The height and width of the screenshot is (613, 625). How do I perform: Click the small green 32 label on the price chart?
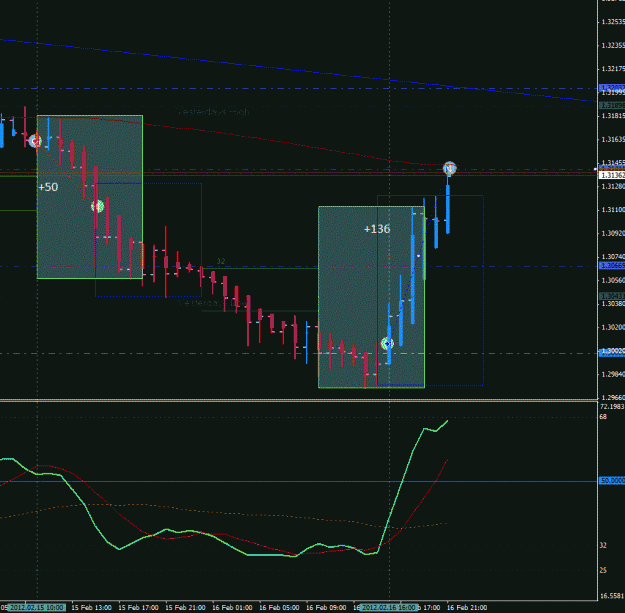pos(221,261)
